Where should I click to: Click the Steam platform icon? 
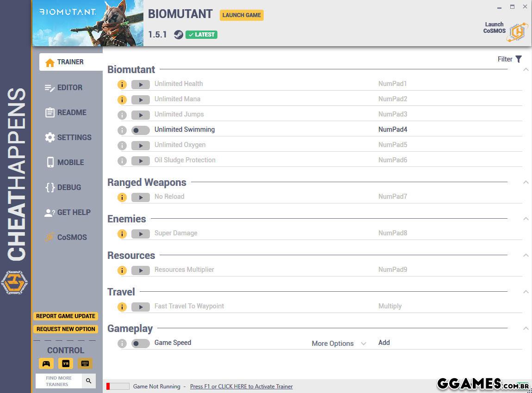pos(178,35)
